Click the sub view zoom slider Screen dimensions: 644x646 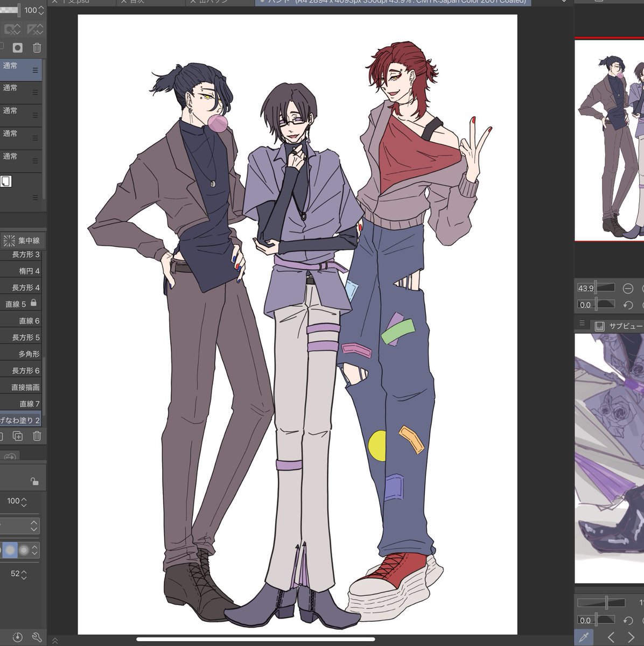point(601,603)
